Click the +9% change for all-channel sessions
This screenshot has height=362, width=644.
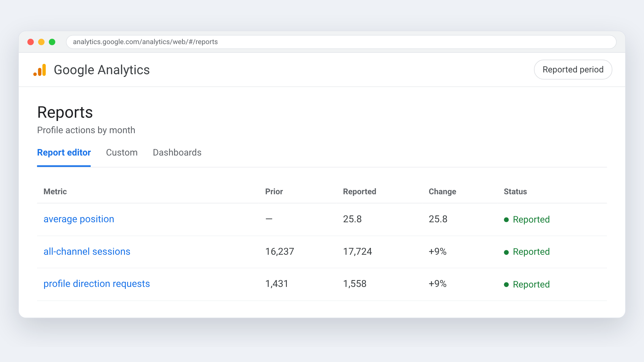tap(438, 252)
